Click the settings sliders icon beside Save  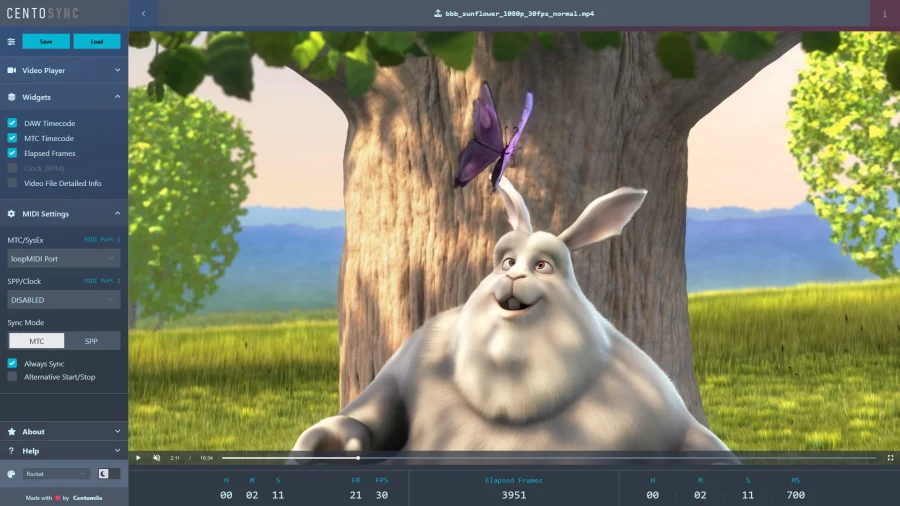pos(11,41)
